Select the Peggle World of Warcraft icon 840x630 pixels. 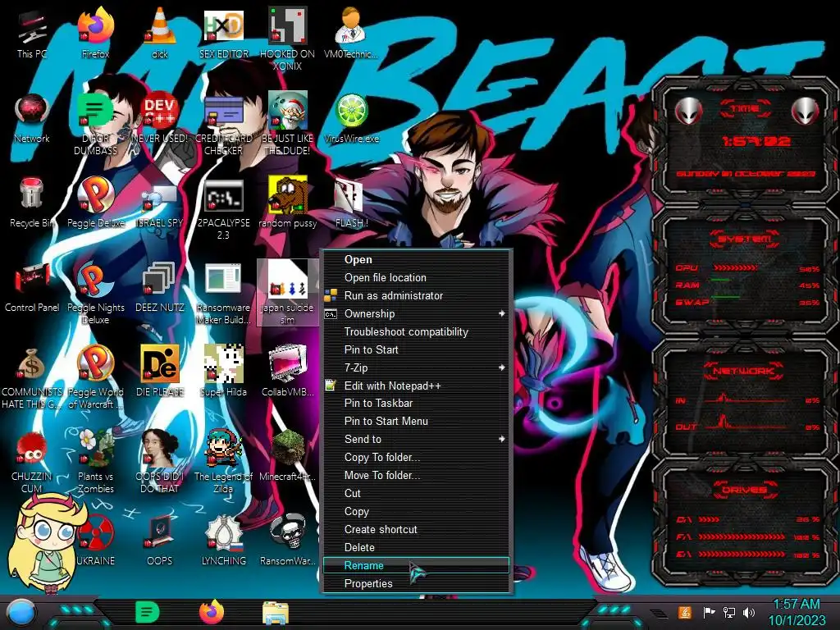(95, 377)
